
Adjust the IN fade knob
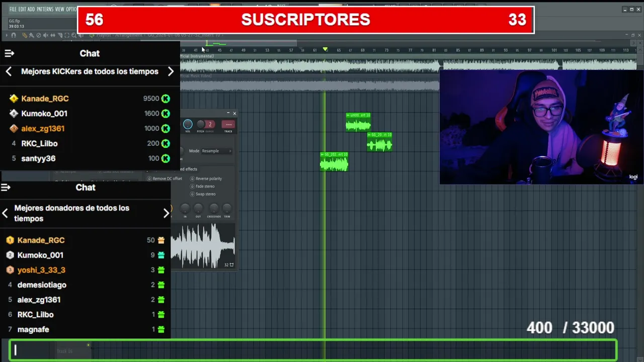[x=185, y=208]
